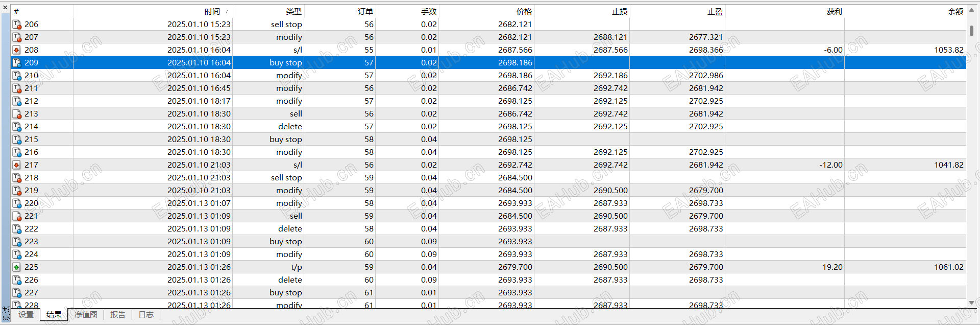Screen dimensions: 980x325
Task: Click the sell order icon in row 221
Action: tap(17, 216)
